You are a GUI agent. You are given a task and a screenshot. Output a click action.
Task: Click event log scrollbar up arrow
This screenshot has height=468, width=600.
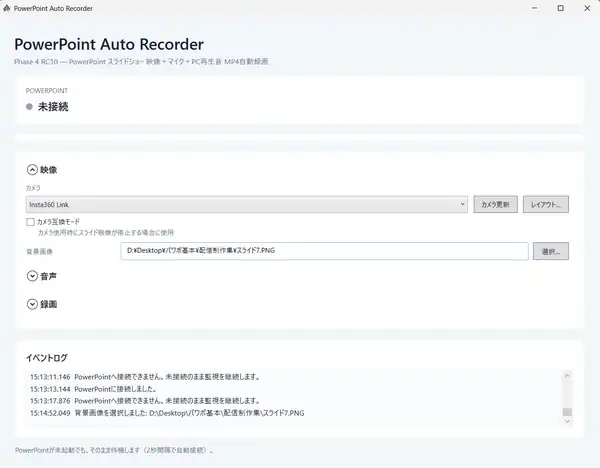tap(567, 376)
